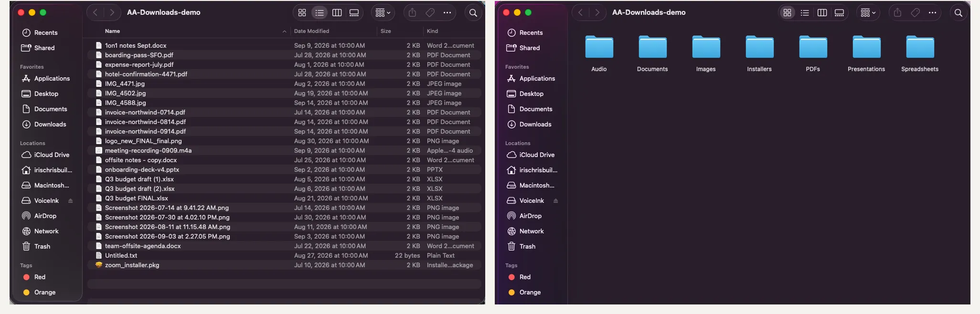The height and width of the screenshot is (314, 980).
Task: Click the Tags icon in left window
Action: pyautogui.click(x=430, y=13)
